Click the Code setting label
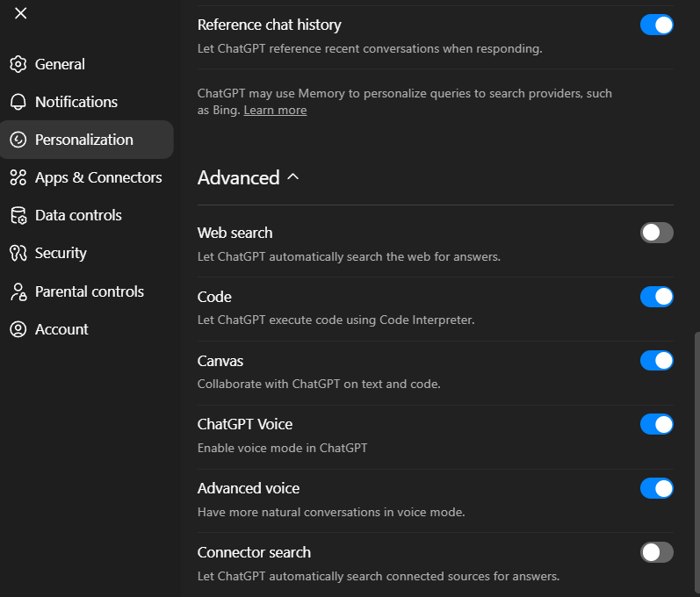 point(214,297)
